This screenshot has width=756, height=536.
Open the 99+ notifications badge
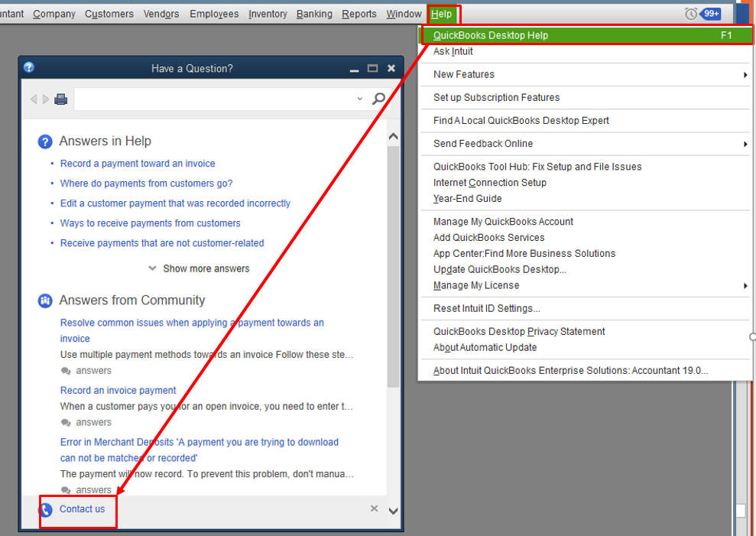click(711, 14)
